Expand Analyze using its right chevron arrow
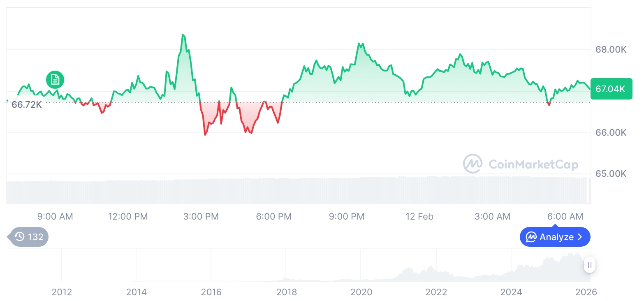This screenshot has height=301, width=644. 580,237
